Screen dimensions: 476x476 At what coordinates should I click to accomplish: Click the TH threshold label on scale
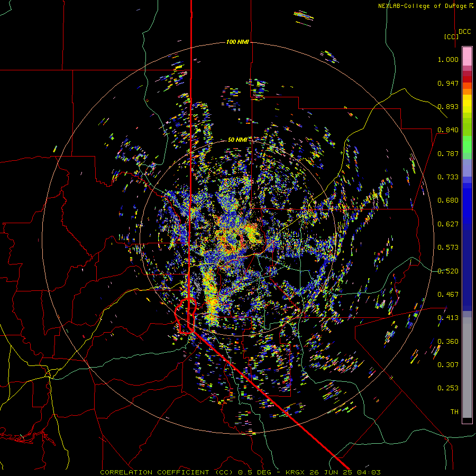click(x=454, y=412)
